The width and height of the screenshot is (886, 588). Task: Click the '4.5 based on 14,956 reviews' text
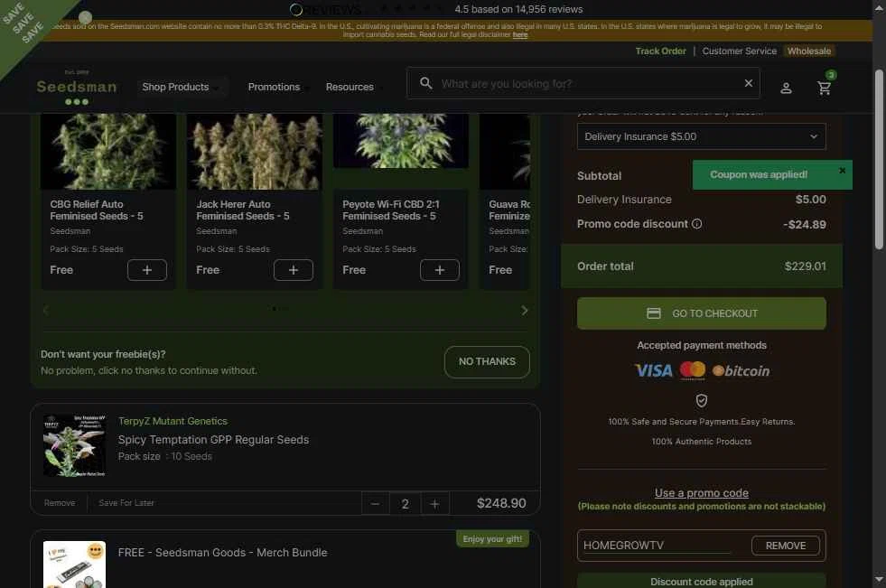[518, 9]
